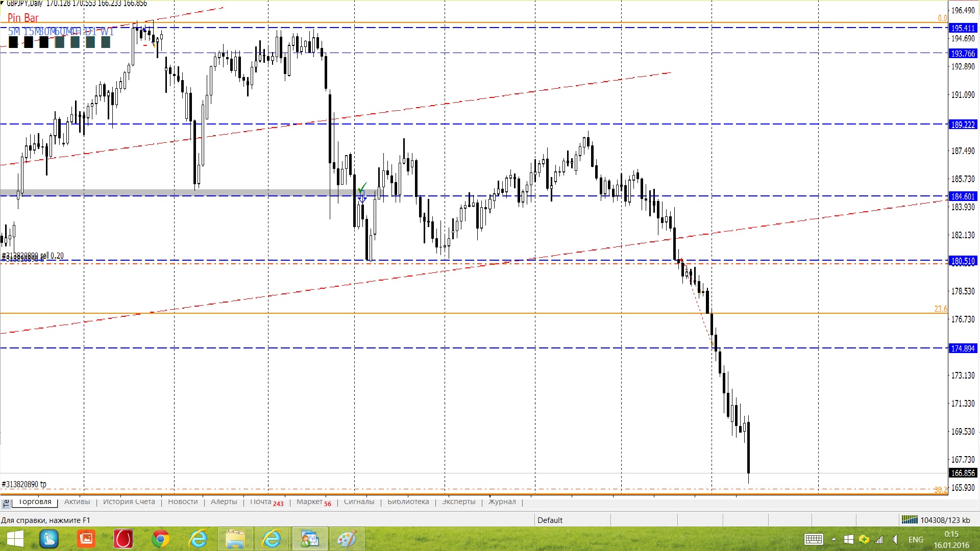Select the sell 0.20 order line label
Image resolution: width=980 pixels, height=551 pixels.
point(33,256)
